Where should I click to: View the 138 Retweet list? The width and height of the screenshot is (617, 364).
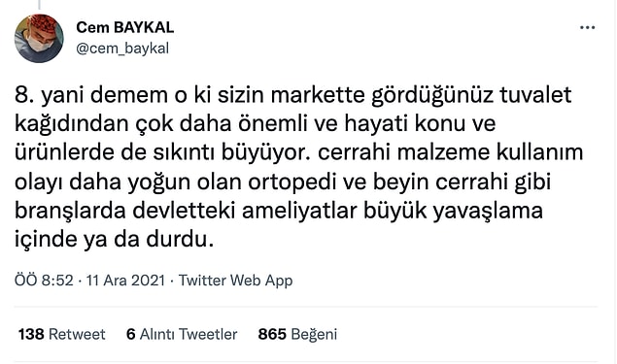click(62, 335)
